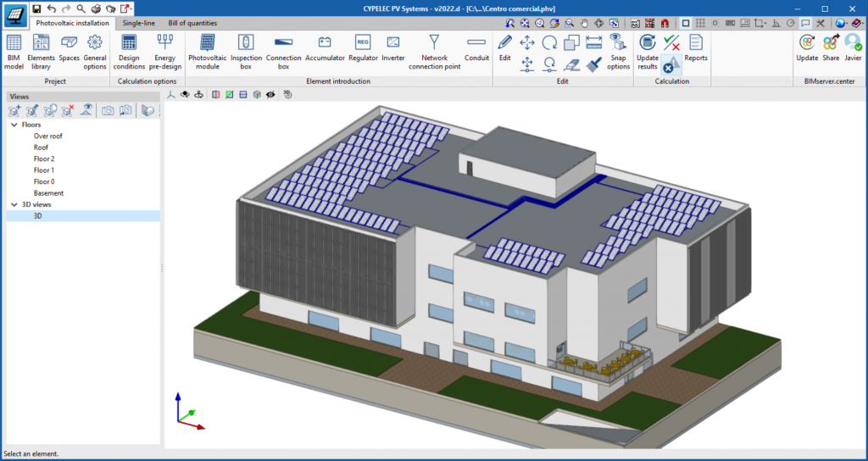Screen dimensions: 868x461
Task: Open the Reports button
Action: pyautogui.click(x=695, y=49)
